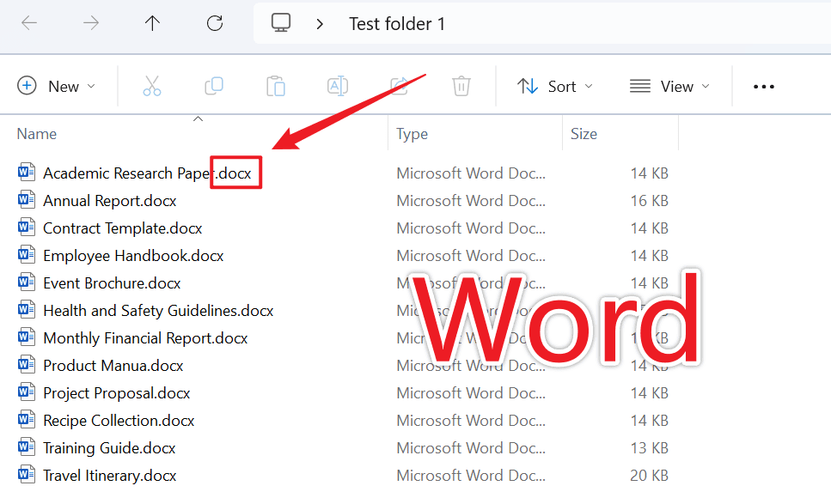The image size is (831, 504).
Task: Click Word icon of Monthly Financial Report
Action: (27, 337)
